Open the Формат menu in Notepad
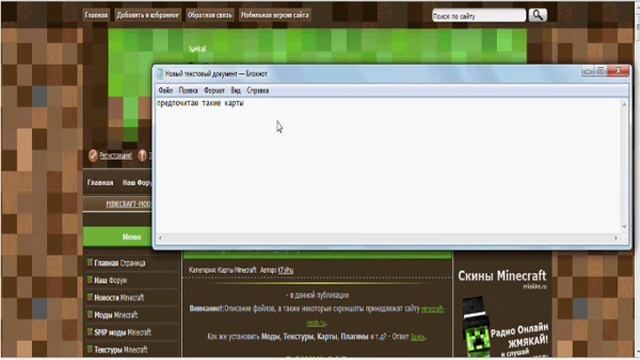The width and height of the screenshot is (640, 360). coord(214,90)
